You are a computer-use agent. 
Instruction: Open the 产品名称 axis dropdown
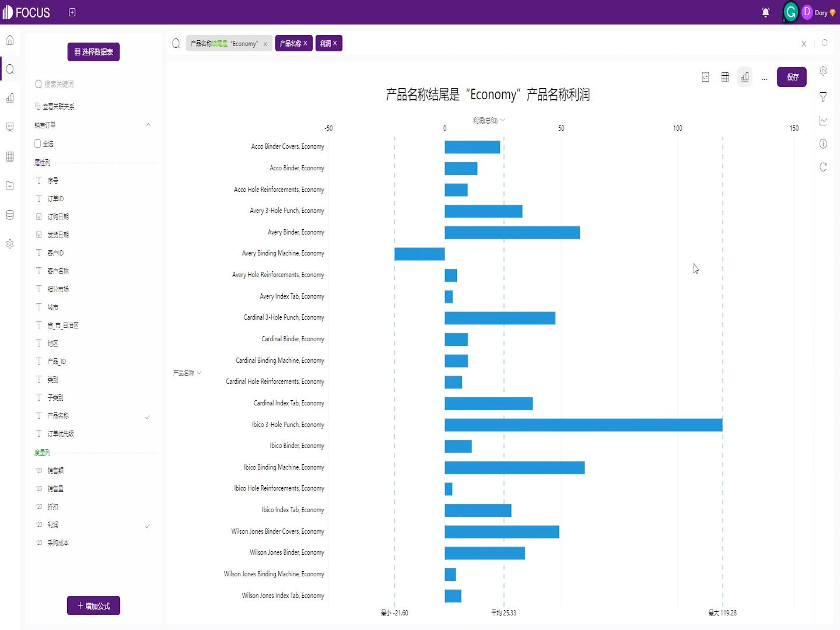[x=187, y=373]
